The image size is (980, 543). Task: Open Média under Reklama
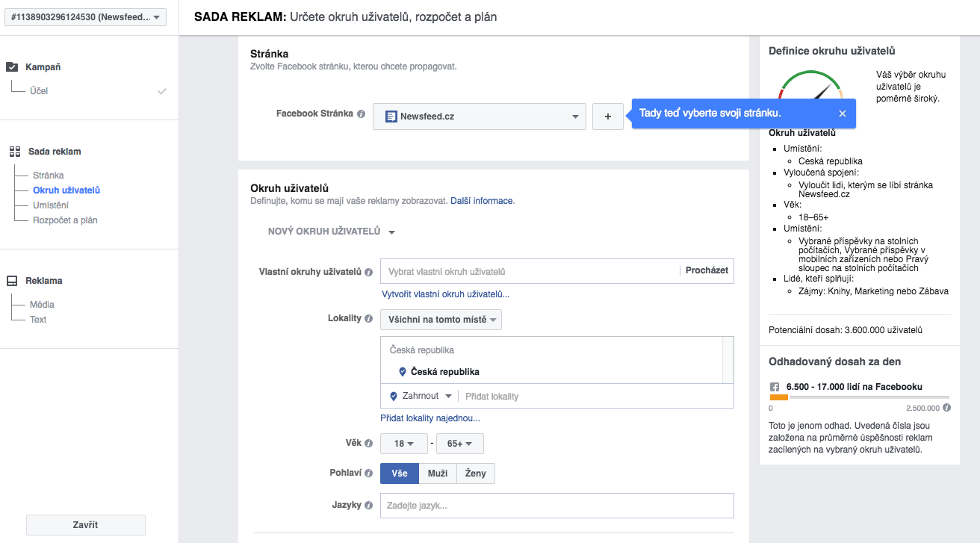coord(42,305)
